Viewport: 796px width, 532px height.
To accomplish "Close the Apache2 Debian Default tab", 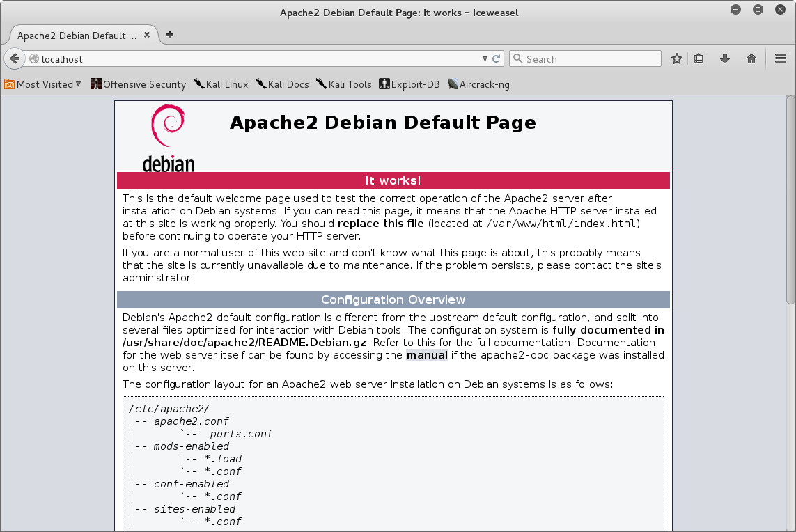I will point(147,35).
